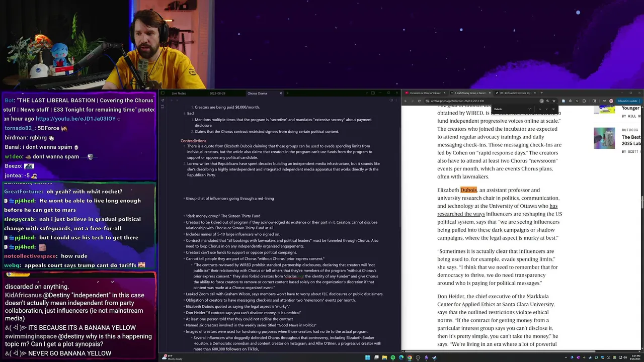Click Relaunch to update button
The width and height of the screenshot is (644, 362).
point(628,101)
